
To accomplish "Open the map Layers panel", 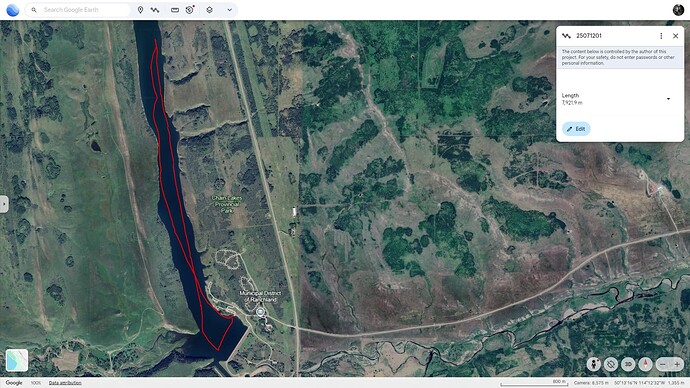I will (209, 10).
